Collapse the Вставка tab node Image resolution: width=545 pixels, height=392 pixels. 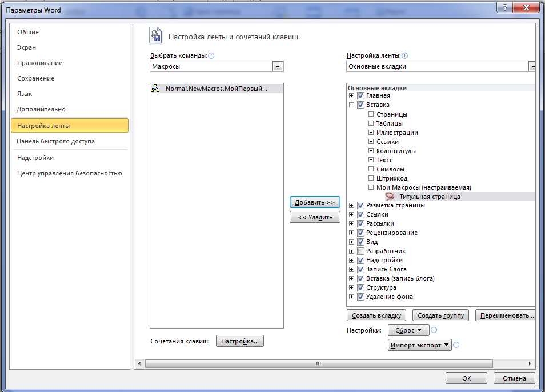352,105
